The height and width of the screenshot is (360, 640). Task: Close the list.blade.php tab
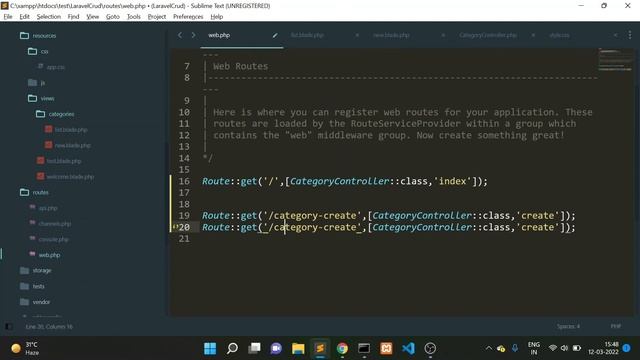pyautogui.click(x=357, y=36)
